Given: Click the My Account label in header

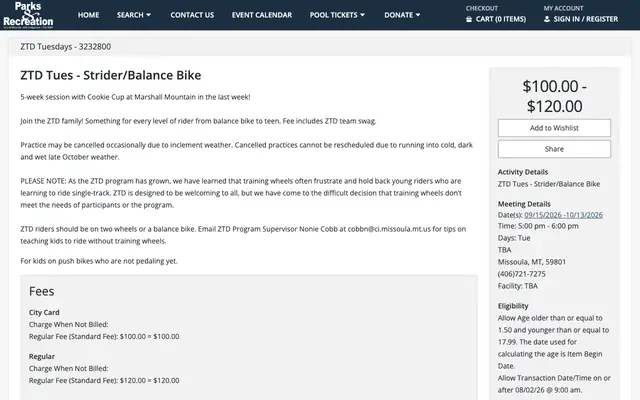Looking at the screenshot, I should point(563,8).
